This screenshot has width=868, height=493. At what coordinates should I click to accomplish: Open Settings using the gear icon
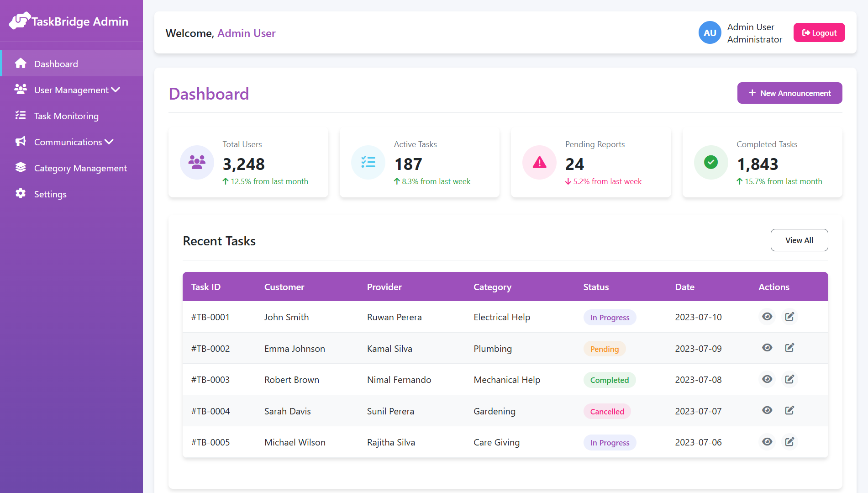tap(21, 194)
